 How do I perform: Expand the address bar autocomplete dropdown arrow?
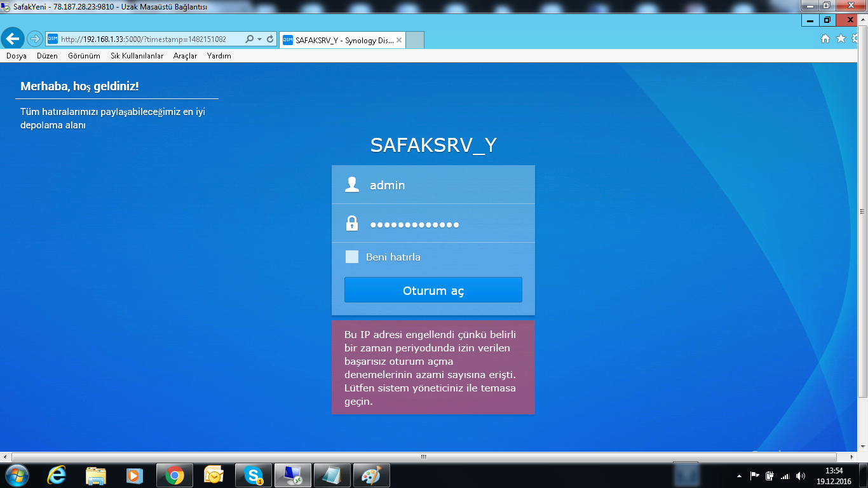pos(260,39)
